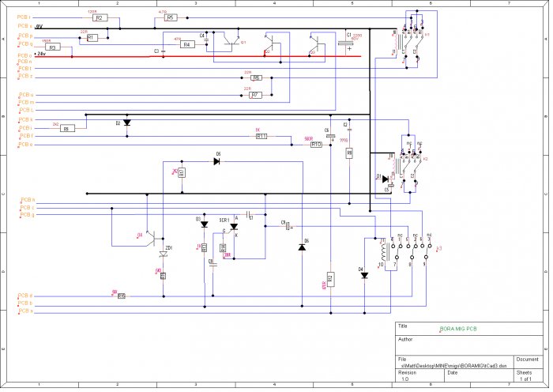Select the R10 resistor component
The width and height of the screenshot is (553, 392).
316,145
